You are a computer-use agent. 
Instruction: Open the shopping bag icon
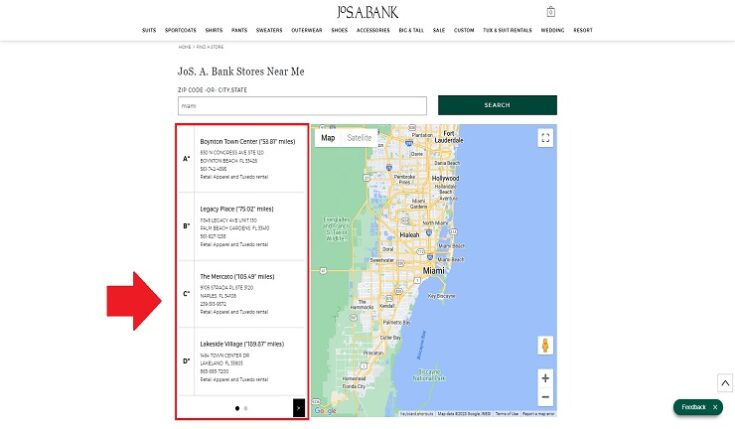[550, 12]
